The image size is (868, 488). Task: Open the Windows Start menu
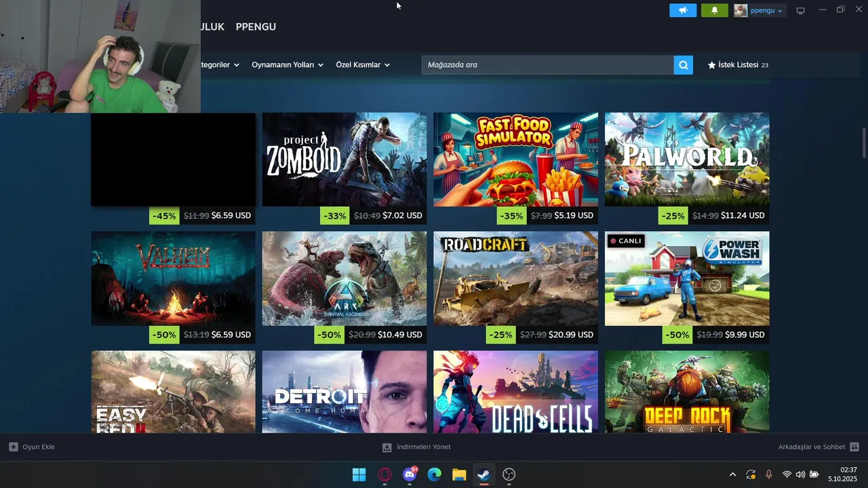click(x=359, y=474)
